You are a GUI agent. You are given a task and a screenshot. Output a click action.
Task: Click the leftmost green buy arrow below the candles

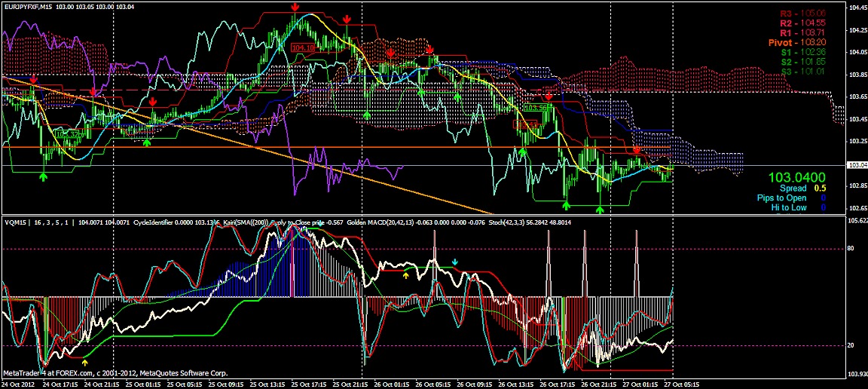pos(44,176)
